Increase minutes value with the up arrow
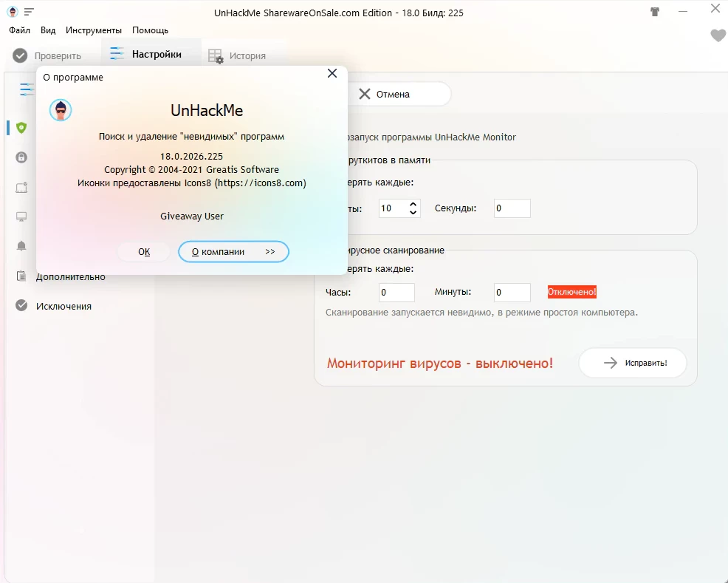728x583 pixels. point(413,204)
